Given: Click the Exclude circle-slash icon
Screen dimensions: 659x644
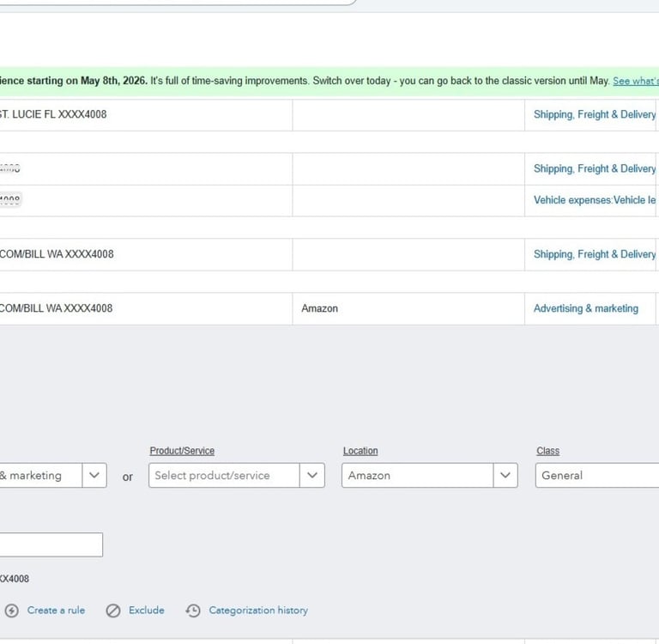Looking at the screenshot, I should [113, 611].
